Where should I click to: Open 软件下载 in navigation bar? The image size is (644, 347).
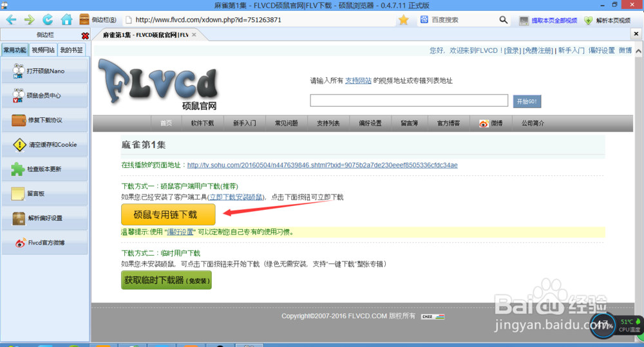[x=202, y=123]
